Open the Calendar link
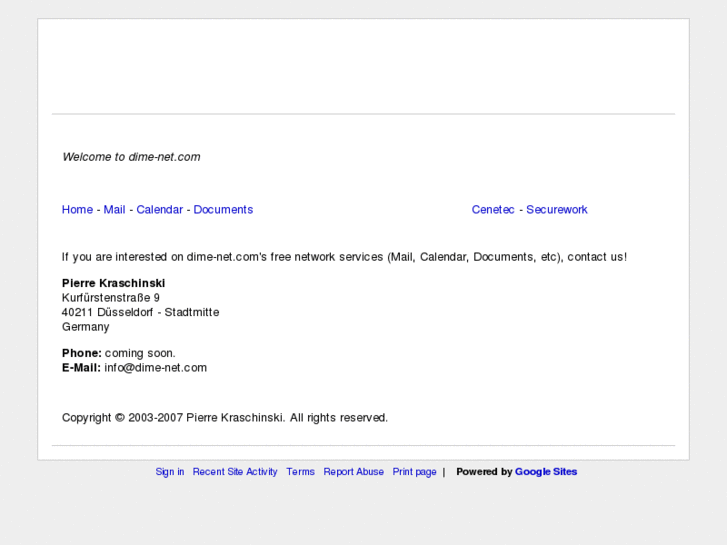Image resolution: width=727 pixels, height=545 pixels. pyautogui.click(x=159, y=210)
